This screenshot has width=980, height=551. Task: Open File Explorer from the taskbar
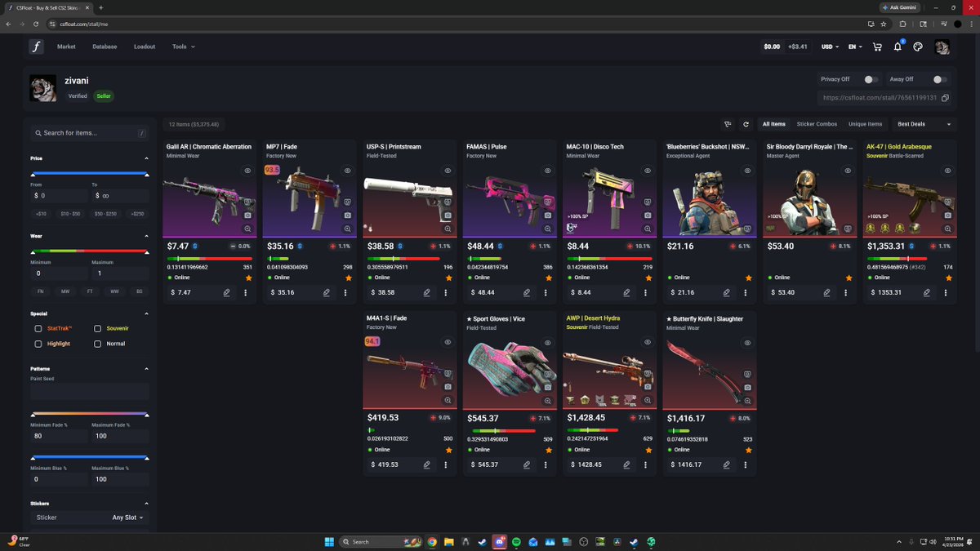click(x=448, y=542)
